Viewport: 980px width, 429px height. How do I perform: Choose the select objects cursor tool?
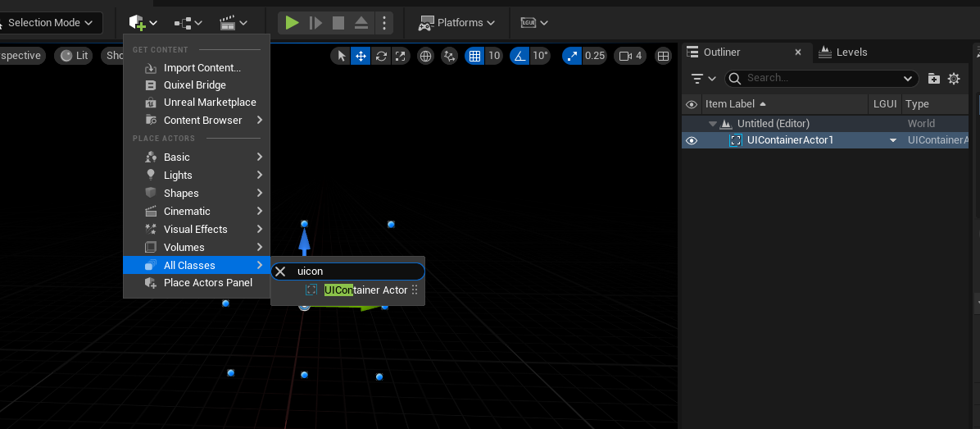click(342, 56)
